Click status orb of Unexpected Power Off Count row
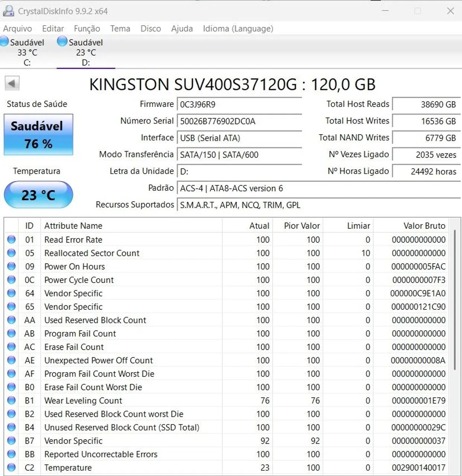 [12, 360]
